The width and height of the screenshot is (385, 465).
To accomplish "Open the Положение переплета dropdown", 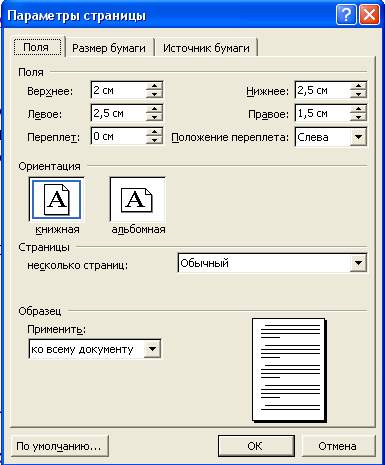I will click(x=358, y=137).
